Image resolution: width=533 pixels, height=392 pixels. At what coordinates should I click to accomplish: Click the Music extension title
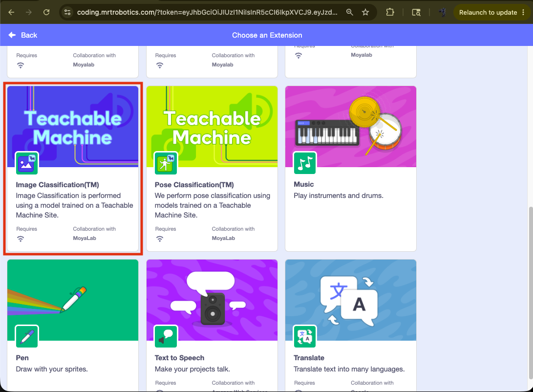[303, 184]
